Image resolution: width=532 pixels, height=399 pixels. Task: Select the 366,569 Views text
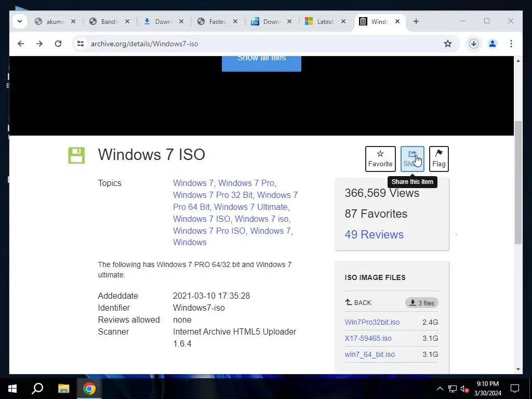[x=382, y=193]
